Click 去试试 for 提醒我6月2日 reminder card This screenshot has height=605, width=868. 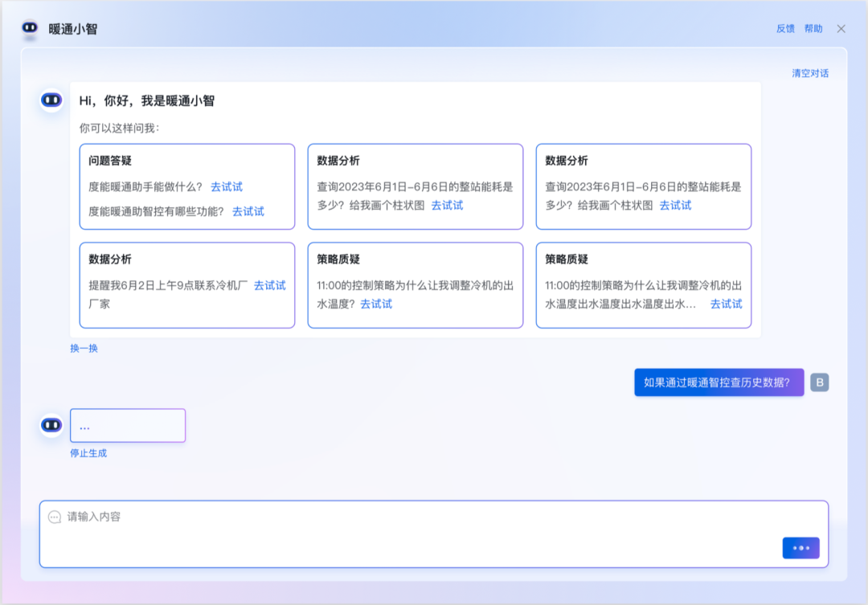pos(269,285)
